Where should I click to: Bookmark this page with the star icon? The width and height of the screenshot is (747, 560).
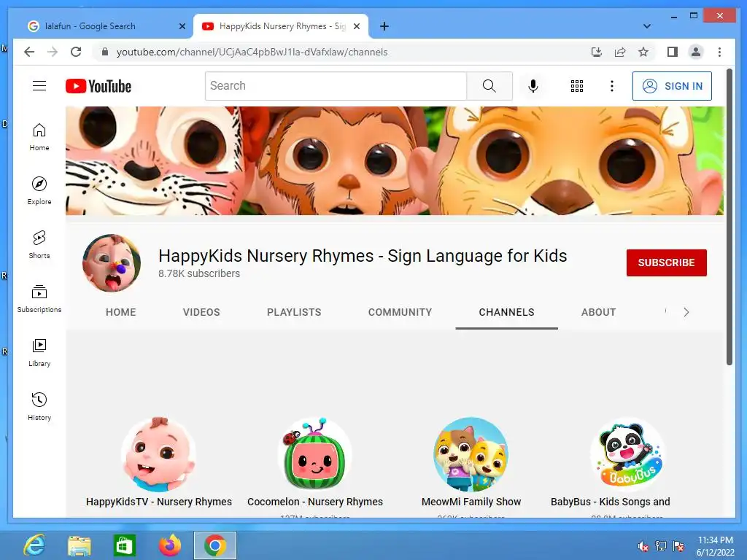click(643, 52)
